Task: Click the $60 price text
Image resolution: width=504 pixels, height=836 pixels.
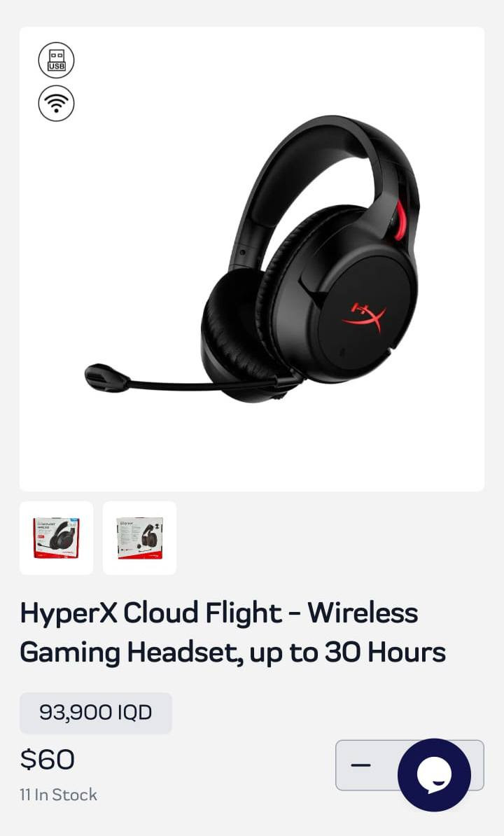Action: 48,759
